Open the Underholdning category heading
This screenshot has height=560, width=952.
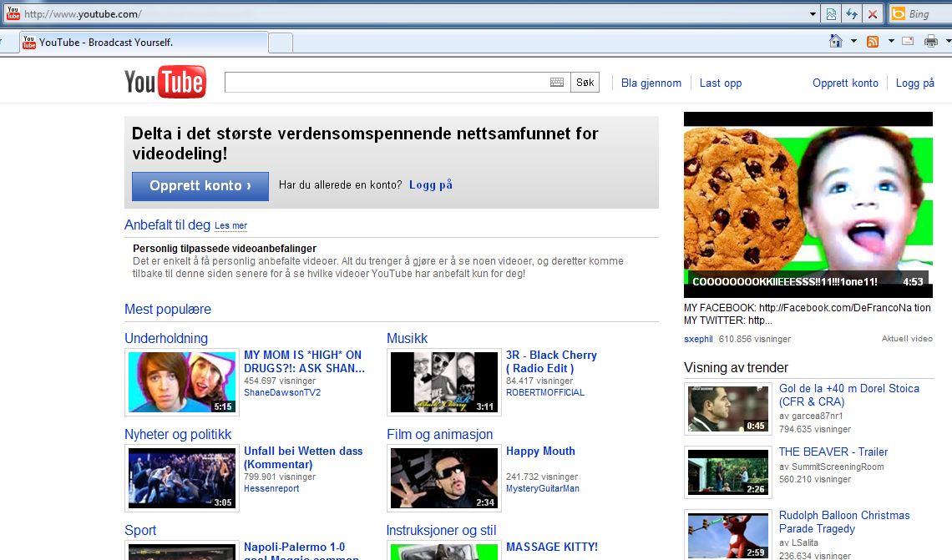click(x=165, y=339)
